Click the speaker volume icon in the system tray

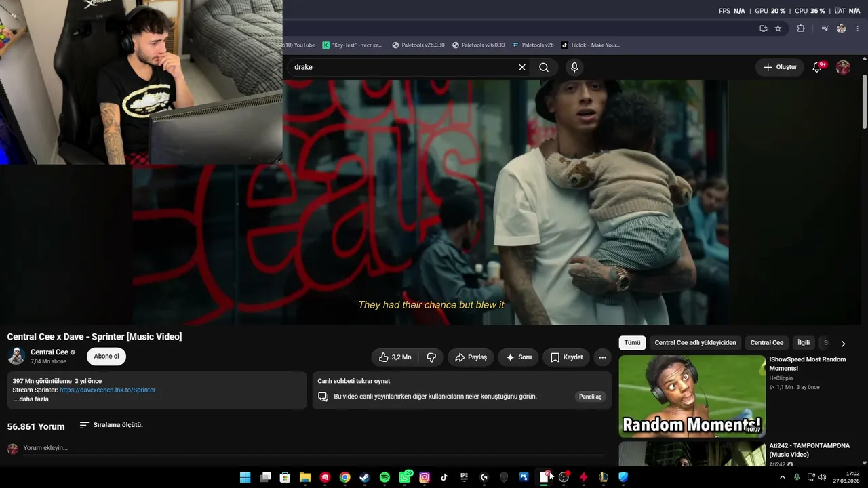point(823,477)
